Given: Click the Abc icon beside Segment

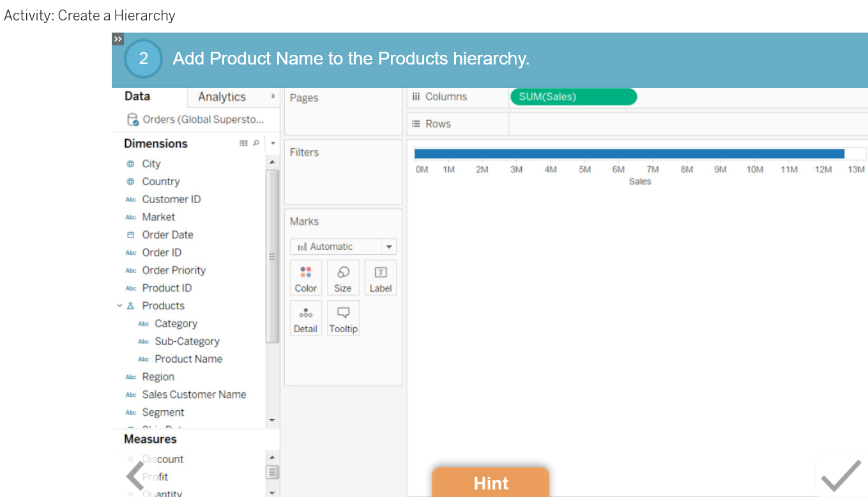Looking at the screenshot, I should point(131,413).
